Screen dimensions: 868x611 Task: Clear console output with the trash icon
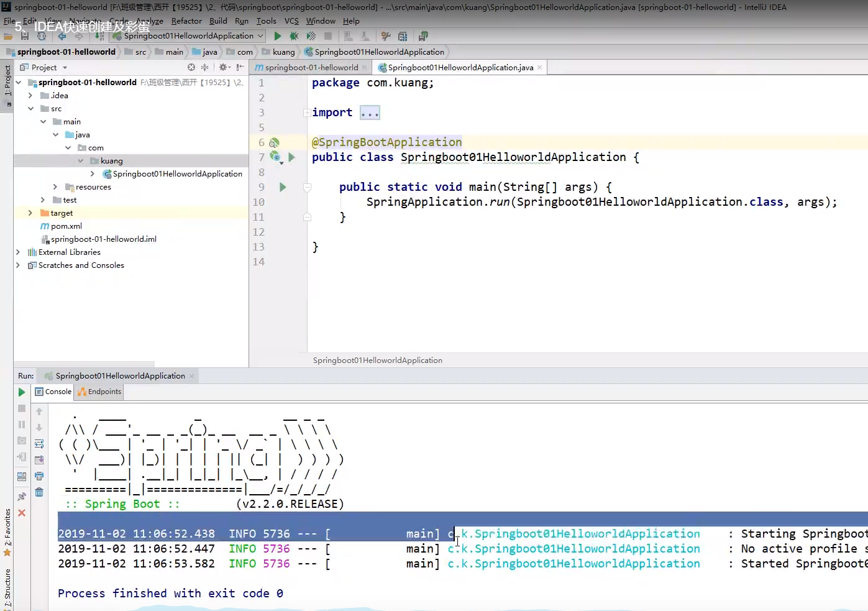click(x=39, y=492)
